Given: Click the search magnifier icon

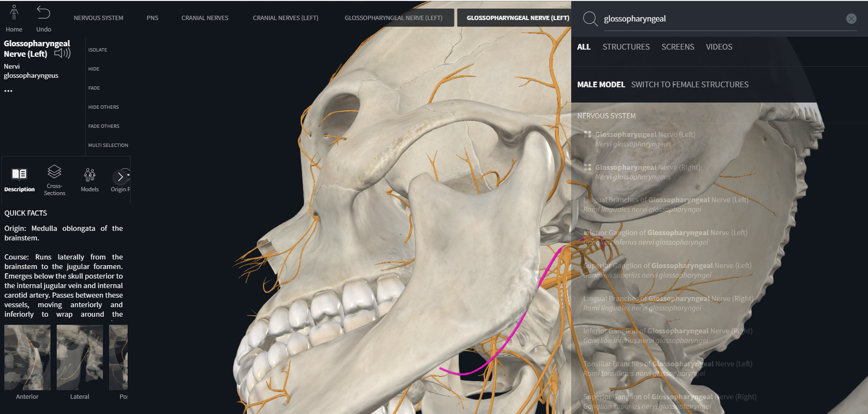Looking at the screenshot, I should point(590,19).
